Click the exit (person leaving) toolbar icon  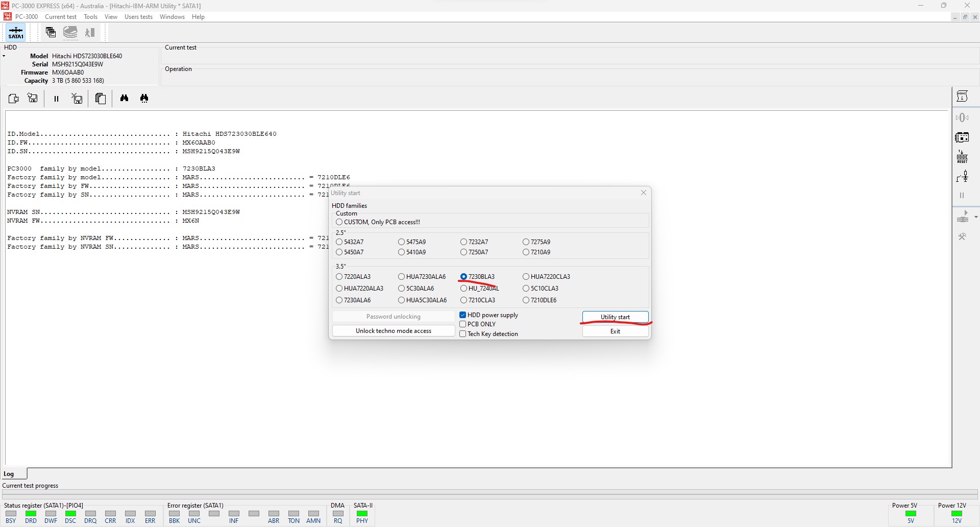(90, 32)
